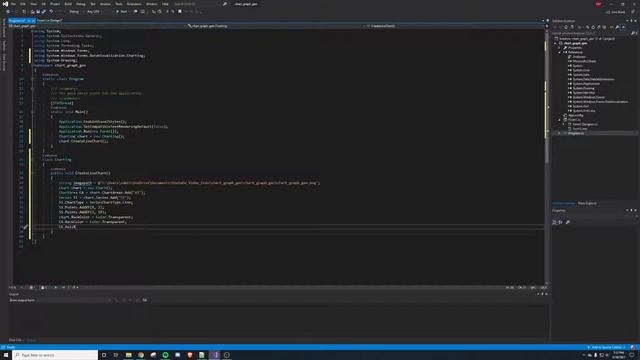Open Spotify from the taskbar

(x=165, y=355)
